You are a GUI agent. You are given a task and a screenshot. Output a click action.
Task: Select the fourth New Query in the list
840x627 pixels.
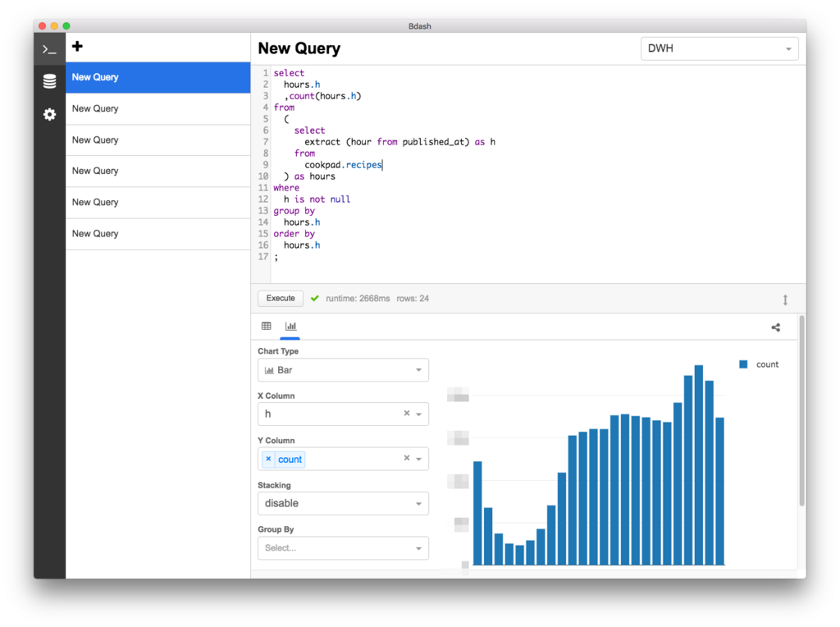coord(158,171)
